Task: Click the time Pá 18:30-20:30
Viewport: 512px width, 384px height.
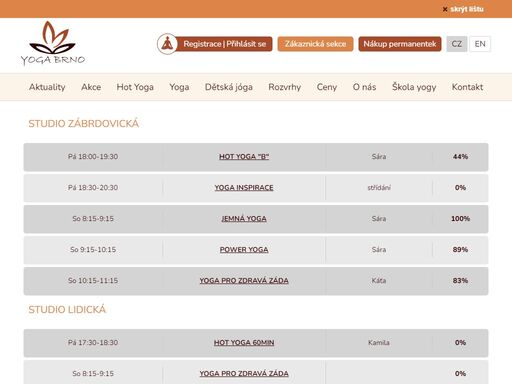Action: [93, 188]
